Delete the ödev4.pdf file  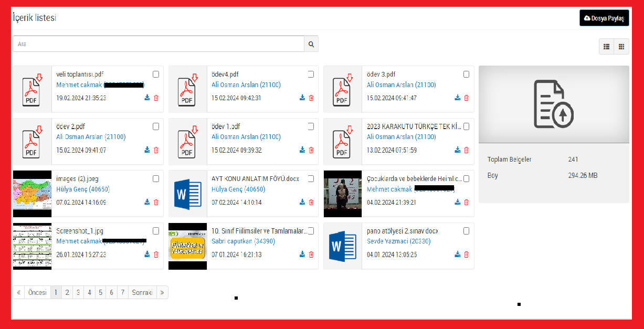click(311, 98)
